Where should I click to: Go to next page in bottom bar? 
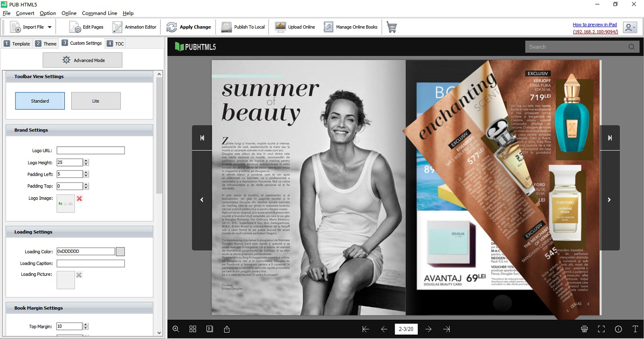(428, 329)
